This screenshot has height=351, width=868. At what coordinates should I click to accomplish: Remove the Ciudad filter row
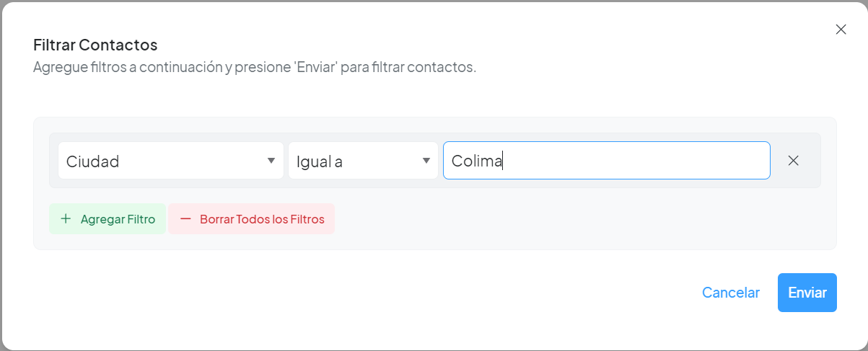[793, 161]
